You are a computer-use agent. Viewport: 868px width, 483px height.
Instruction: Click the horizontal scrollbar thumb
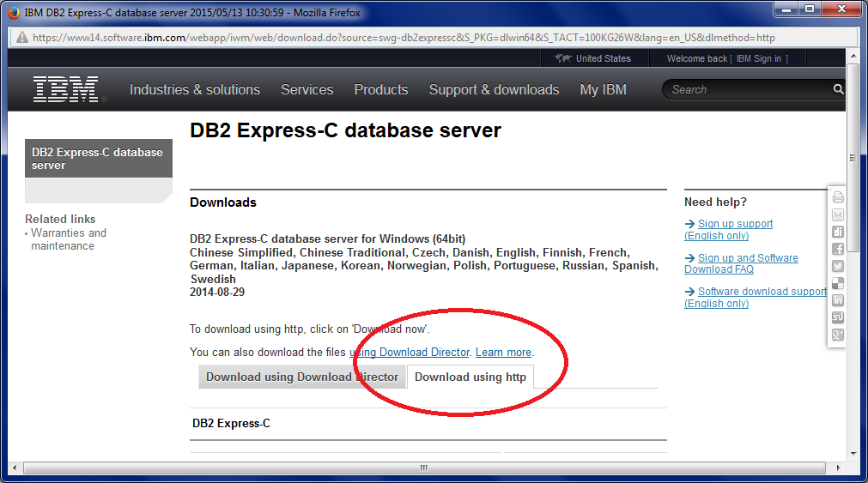(x=423, y=468)
